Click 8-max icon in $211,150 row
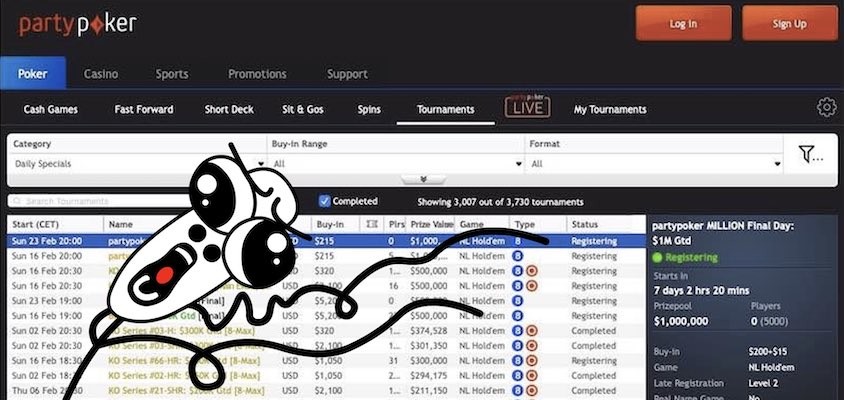This screenshot has height=400, width=844. [518, 391]
